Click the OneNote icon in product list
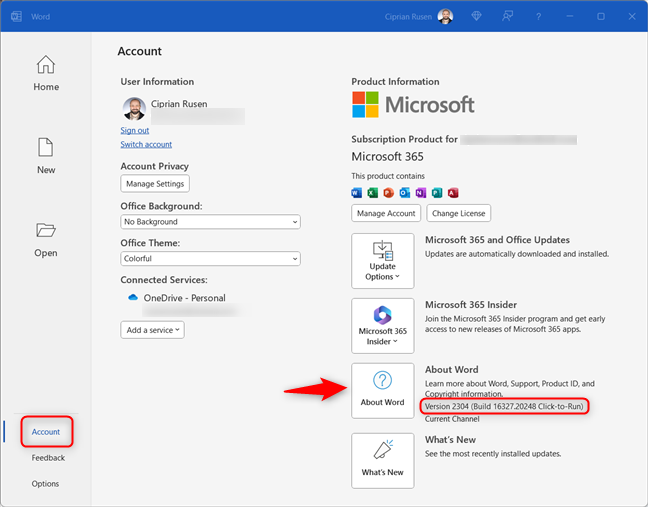This screenshot has width=648, height=507. (421, 193)
